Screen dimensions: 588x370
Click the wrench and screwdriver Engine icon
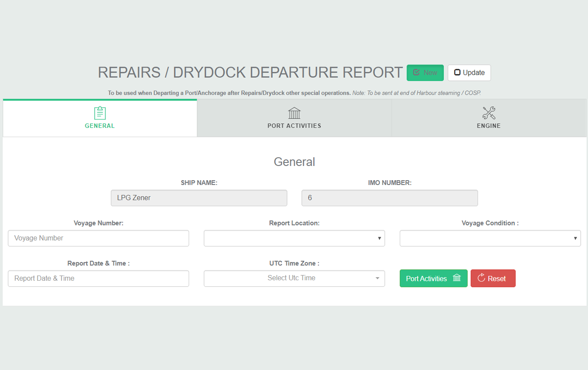coord(489,113)
